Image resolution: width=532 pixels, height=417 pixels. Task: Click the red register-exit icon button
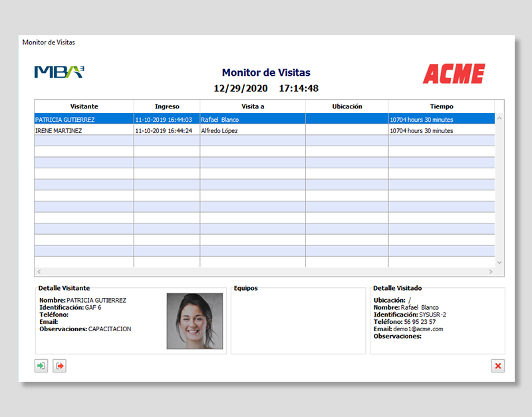click(59, 366)
